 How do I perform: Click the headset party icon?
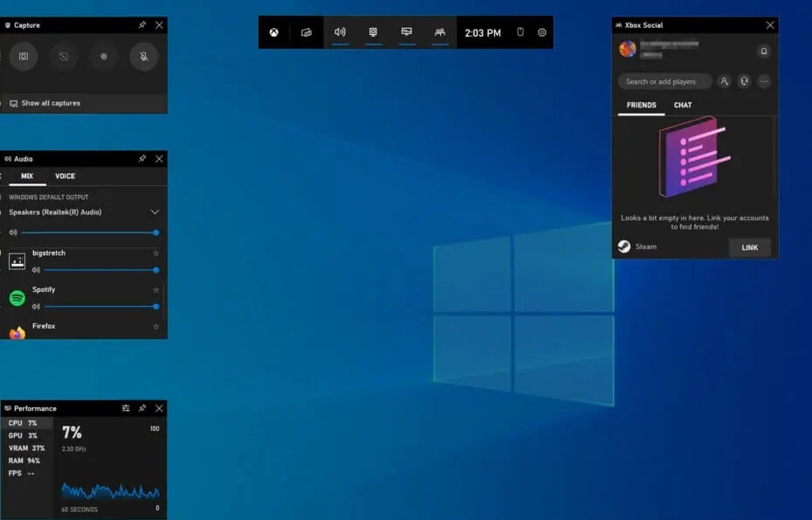point(744,81)
